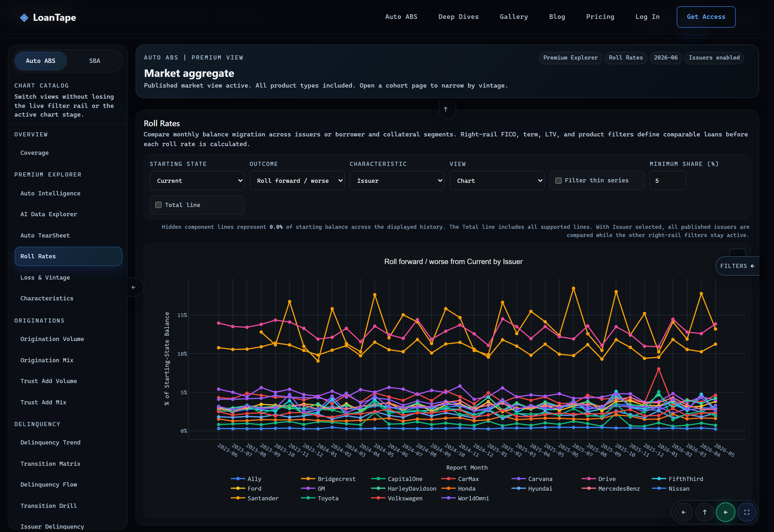Screen dimensions: 774x532
Task: Toggle the HarleyDavidson legend entry
Action: (x=403, y=489)
